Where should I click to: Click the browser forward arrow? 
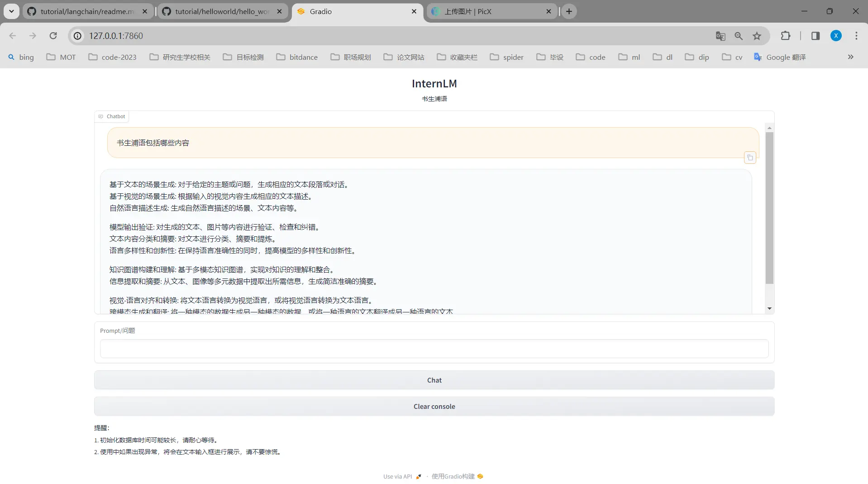pyautogui.click(x=33, y=36)
